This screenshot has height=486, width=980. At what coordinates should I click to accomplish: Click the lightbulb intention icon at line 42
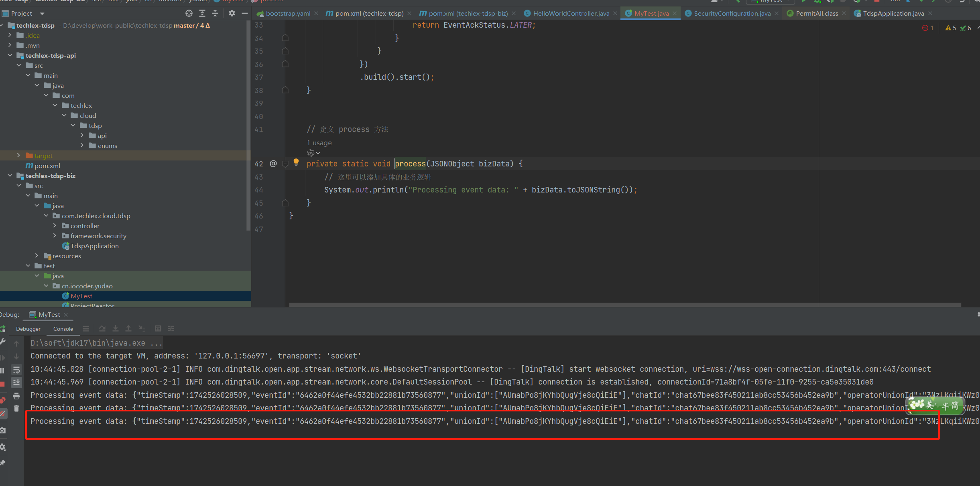(x=296, y=162)
